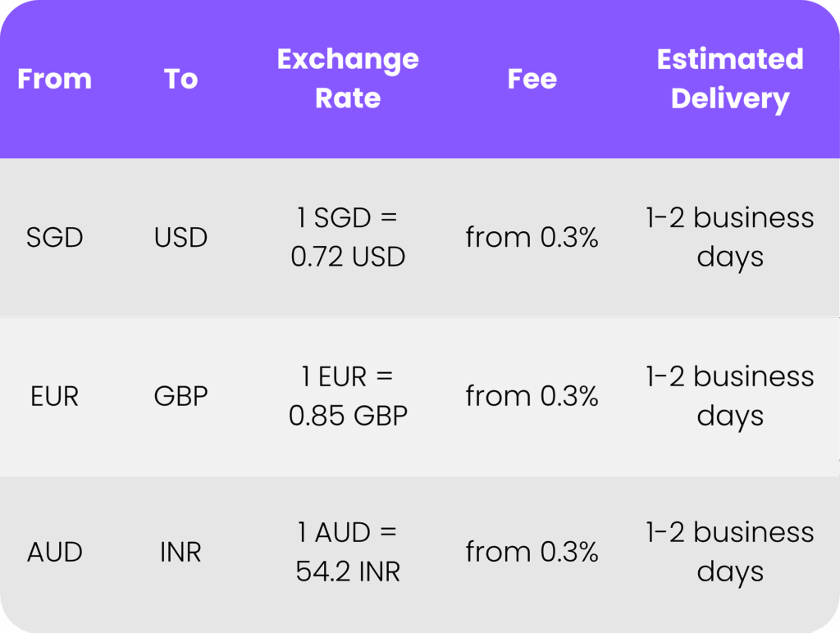This screenshot has width=840, height=633.
Task: Select the USD destination currency cell
Action: (x=180, y=238)
